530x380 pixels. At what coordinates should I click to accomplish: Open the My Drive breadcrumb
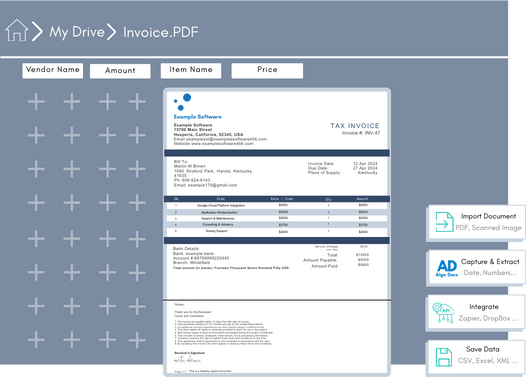[x=77, y=32]
